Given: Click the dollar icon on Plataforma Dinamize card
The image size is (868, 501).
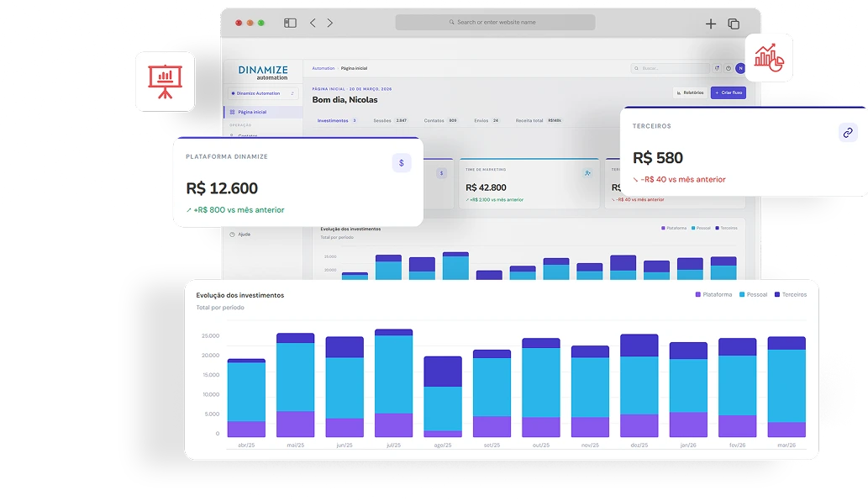Looking at the screenshot, I should click(402, 163).
